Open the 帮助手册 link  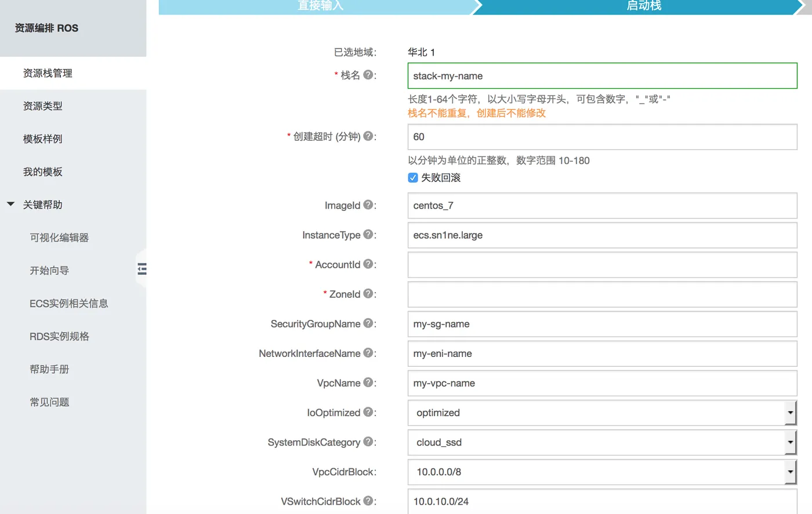(x=49, y=369)
